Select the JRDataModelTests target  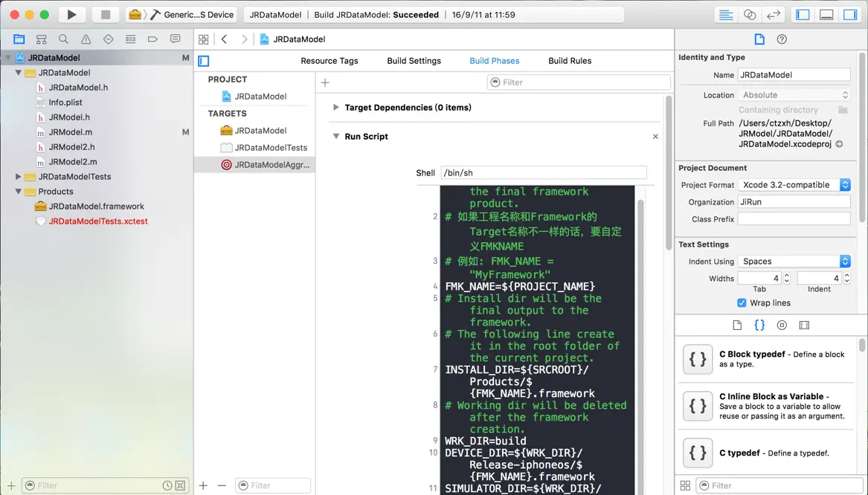click(270, 148)
